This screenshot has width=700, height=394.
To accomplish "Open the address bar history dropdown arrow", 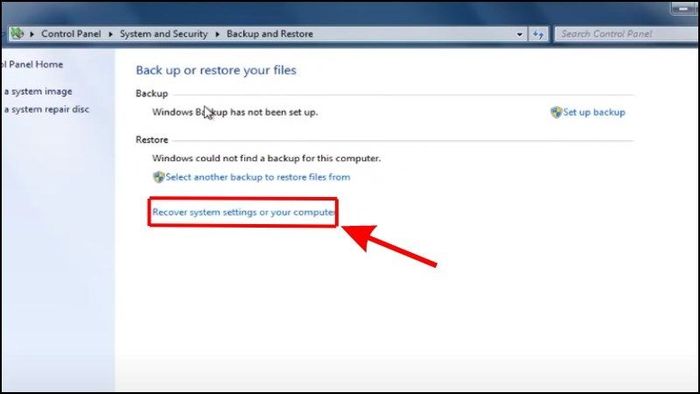I will [x=520, y=34].
